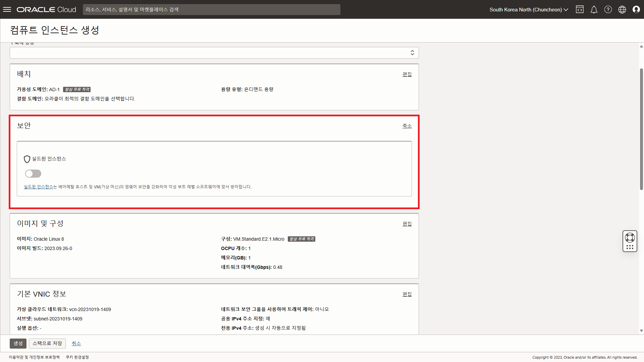Edit the 기본 VNIC 정보 section
This screenshot has width=644, height=362.
pyautogui.click(x=407, y=294)
